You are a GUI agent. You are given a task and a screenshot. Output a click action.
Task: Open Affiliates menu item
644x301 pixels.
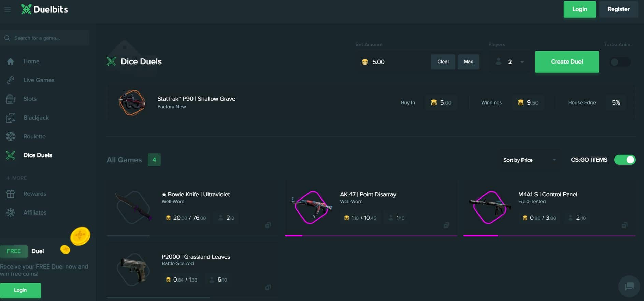pyautogui.click(x=35, y=213)
